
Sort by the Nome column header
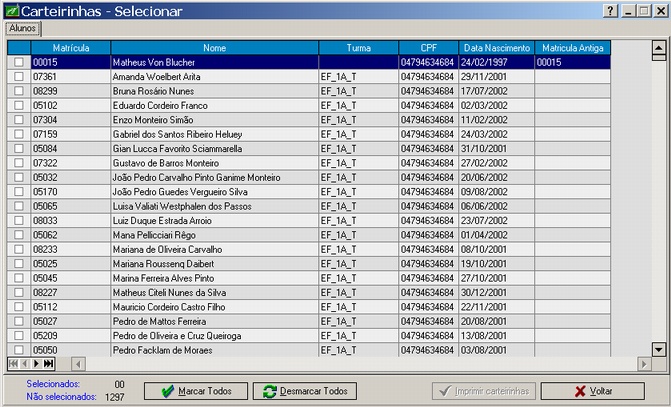click(214, 47)
